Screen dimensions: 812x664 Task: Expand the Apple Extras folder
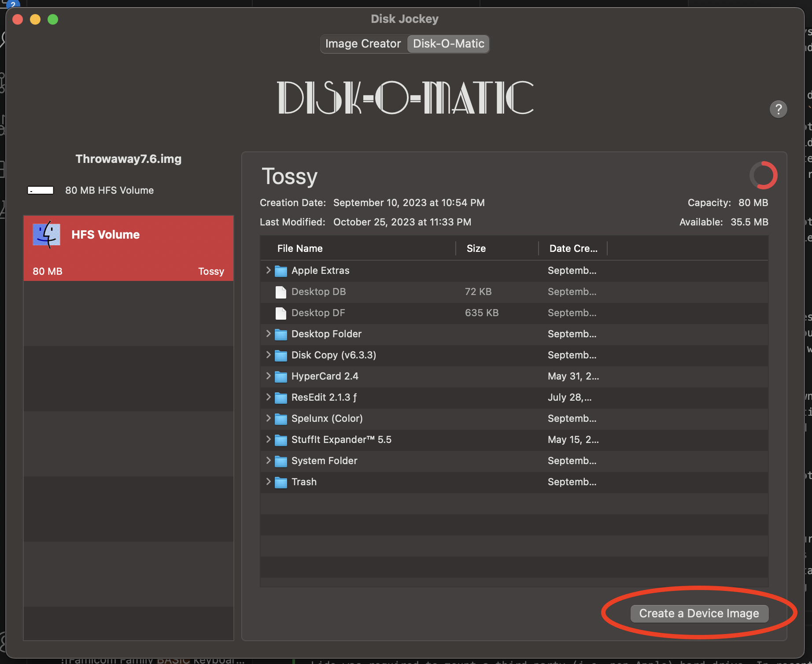click(268, 270)
